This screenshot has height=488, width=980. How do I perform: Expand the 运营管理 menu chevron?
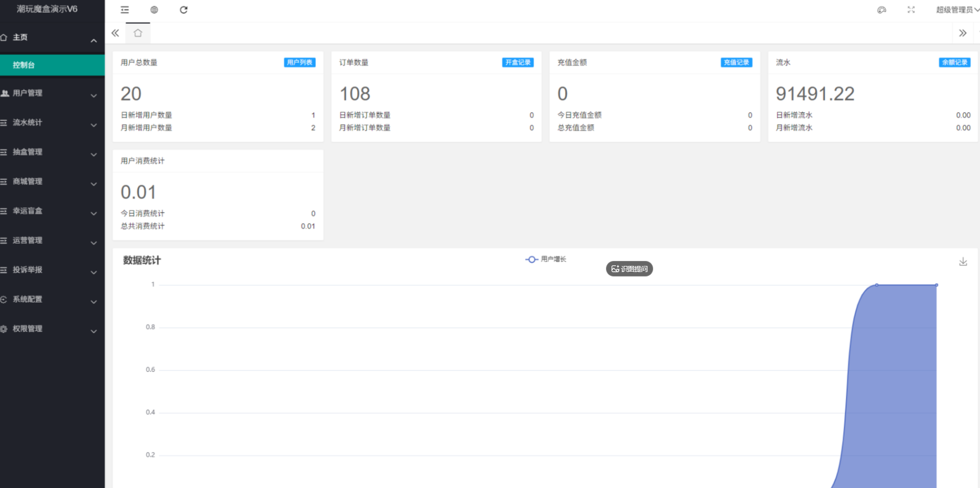(94, 243)
